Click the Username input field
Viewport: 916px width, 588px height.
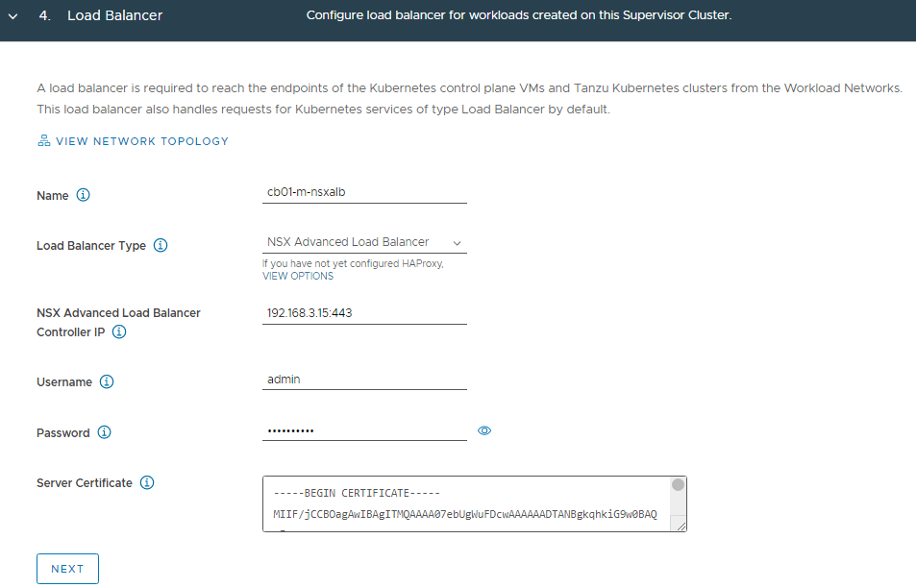coord(363,380)
